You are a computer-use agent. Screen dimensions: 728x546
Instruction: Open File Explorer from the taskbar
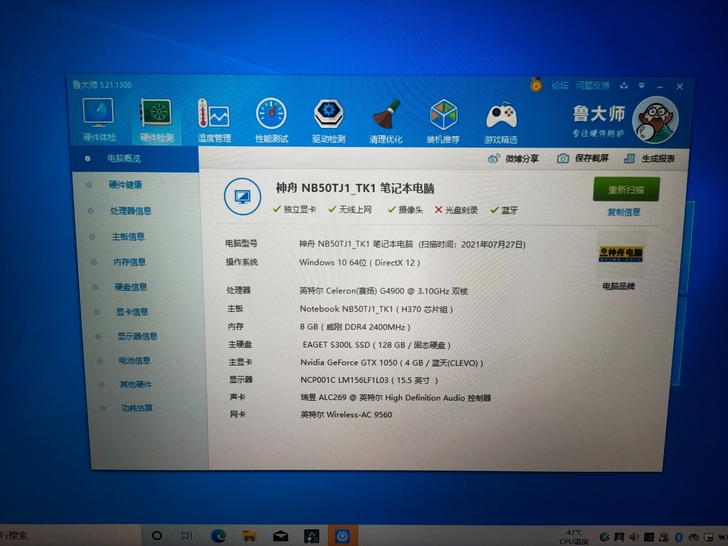pos(249,536)
